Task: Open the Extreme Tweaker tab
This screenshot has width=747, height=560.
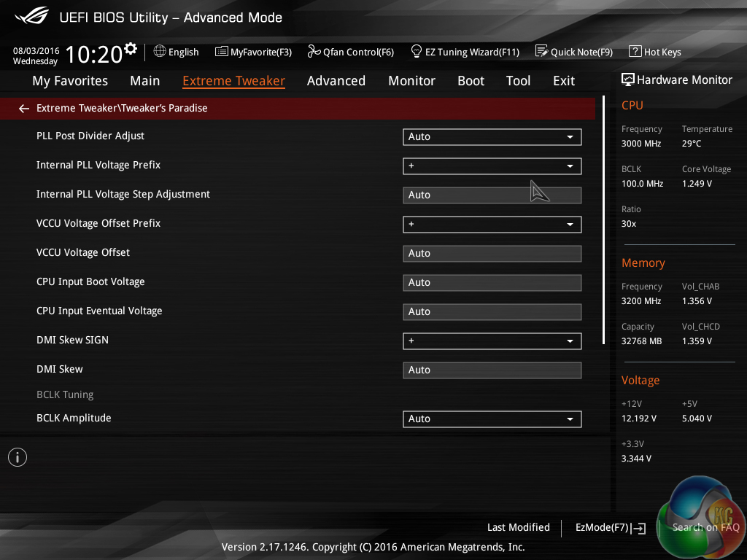Action: (x=234, y=81)
